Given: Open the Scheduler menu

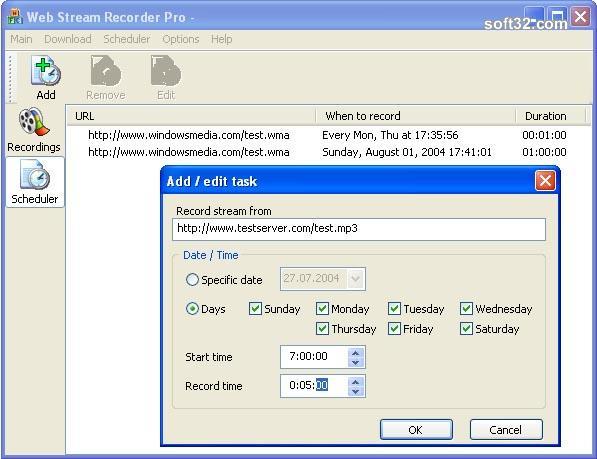Looking at the screenshot, I should point(127,39).
